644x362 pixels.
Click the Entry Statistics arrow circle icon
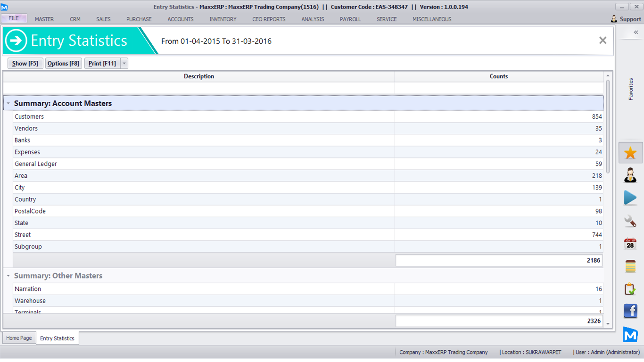16,41
